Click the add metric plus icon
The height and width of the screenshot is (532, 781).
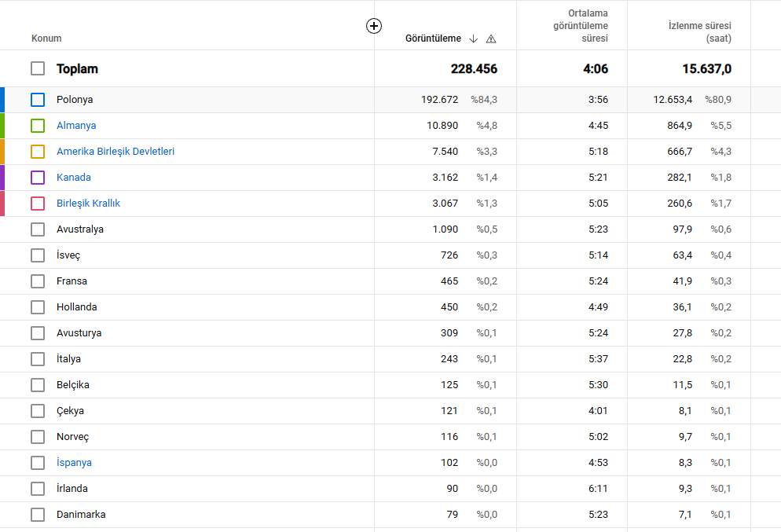[374, 26]
